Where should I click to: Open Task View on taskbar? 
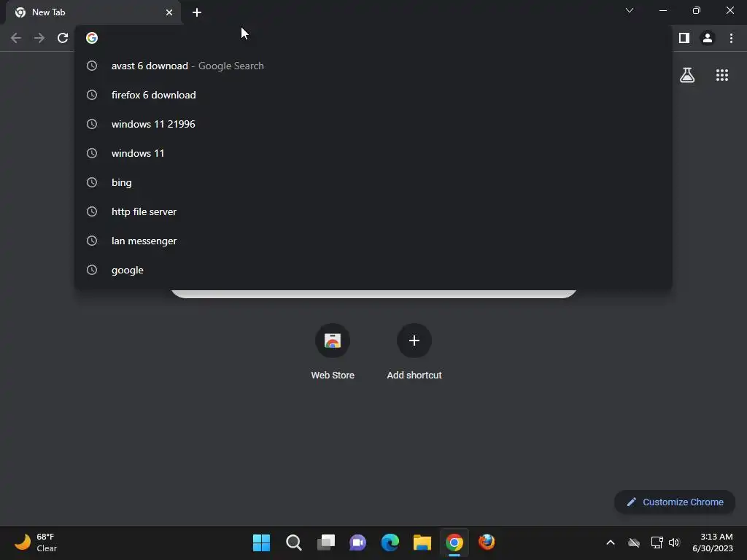click(x=326, y=542)
